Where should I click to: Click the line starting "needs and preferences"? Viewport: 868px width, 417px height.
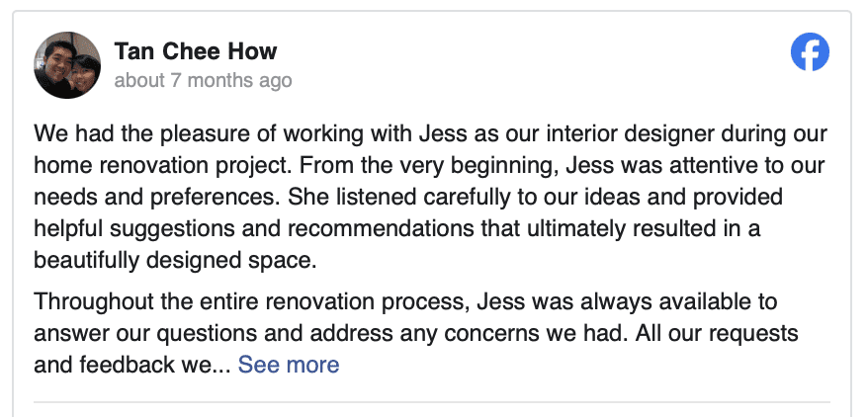408,197
